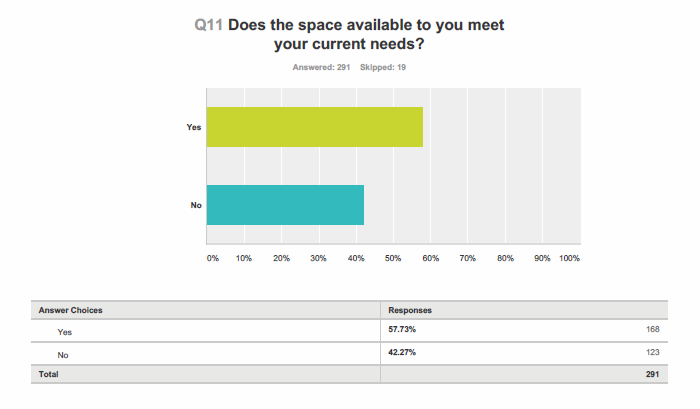Viewport: 700px width, 409px height.
Task: Select the question title starting with Q11
Action: [349, 34]
